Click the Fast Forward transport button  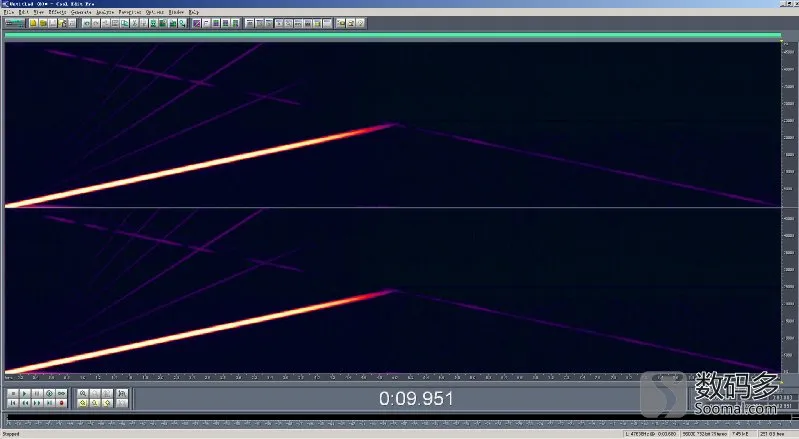click(37, 403)
